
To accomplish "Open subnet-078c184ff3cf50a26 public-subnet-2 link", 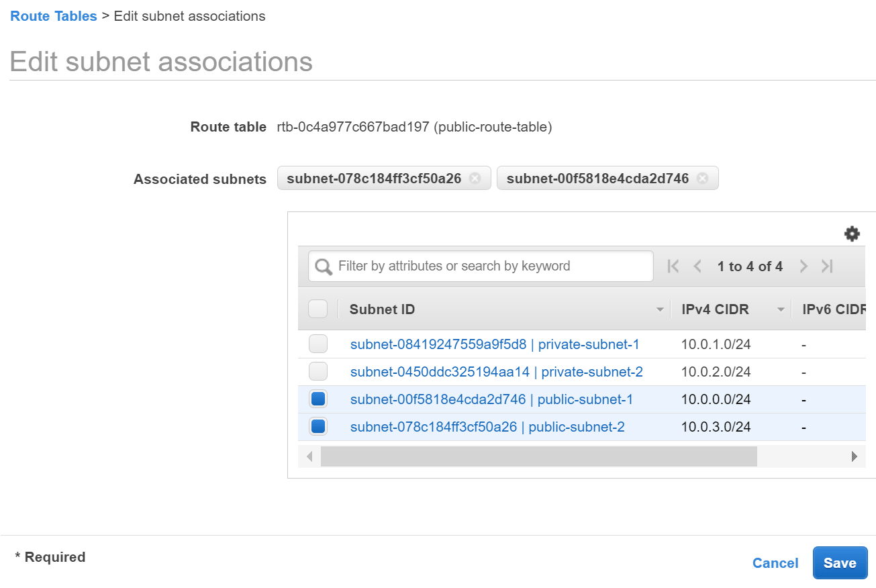I will pos(487,427).
